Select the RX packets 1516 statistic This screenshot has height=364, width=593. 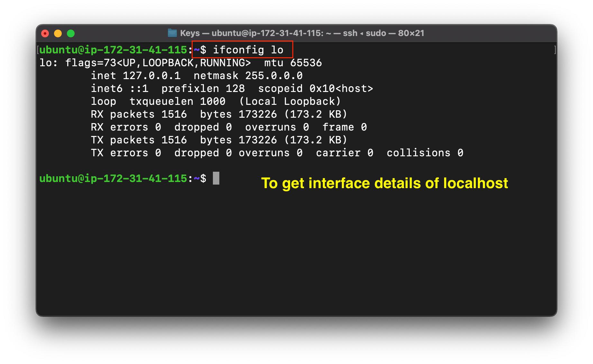pos(138,114)
